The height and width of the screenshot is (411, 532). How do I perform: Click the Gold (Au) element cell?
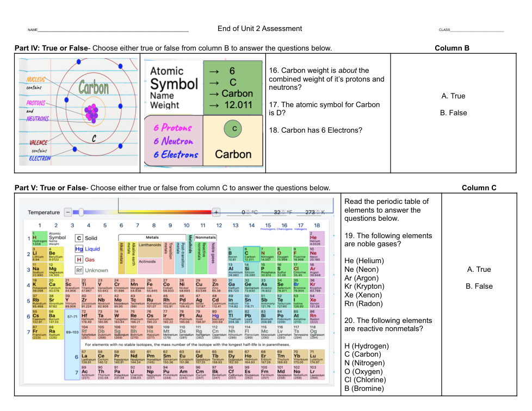coord(199,317)
